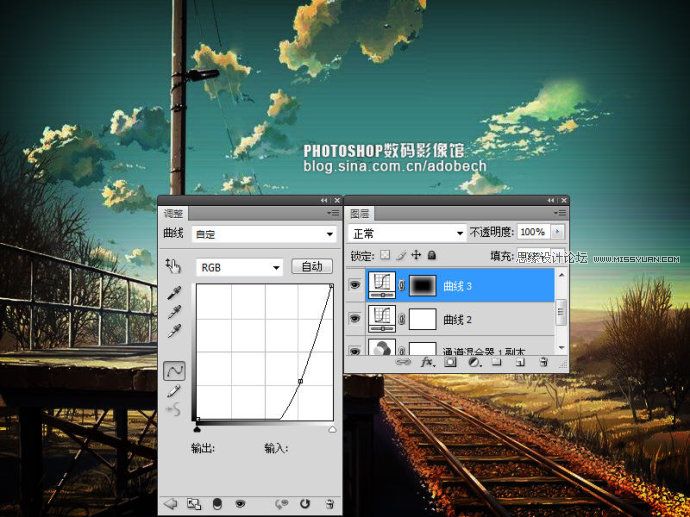Open the opacity slider arrow
Viewport: 690px width, 517px height.
pos(557,232)
